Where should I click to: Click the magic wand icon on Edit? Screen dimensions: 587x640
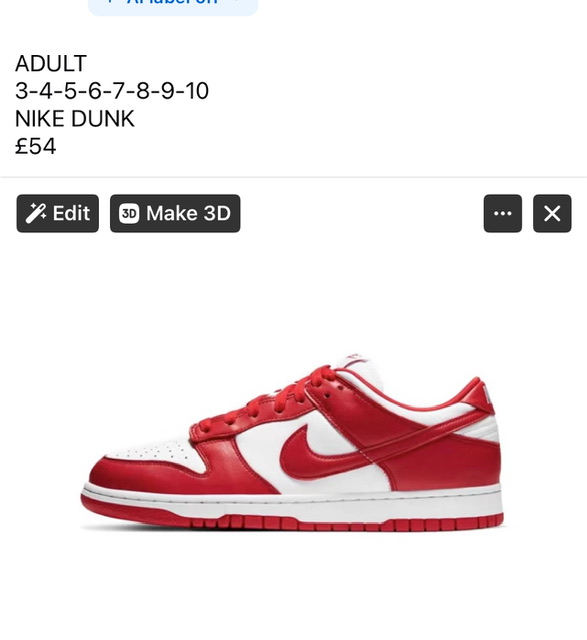coord(36,213)
